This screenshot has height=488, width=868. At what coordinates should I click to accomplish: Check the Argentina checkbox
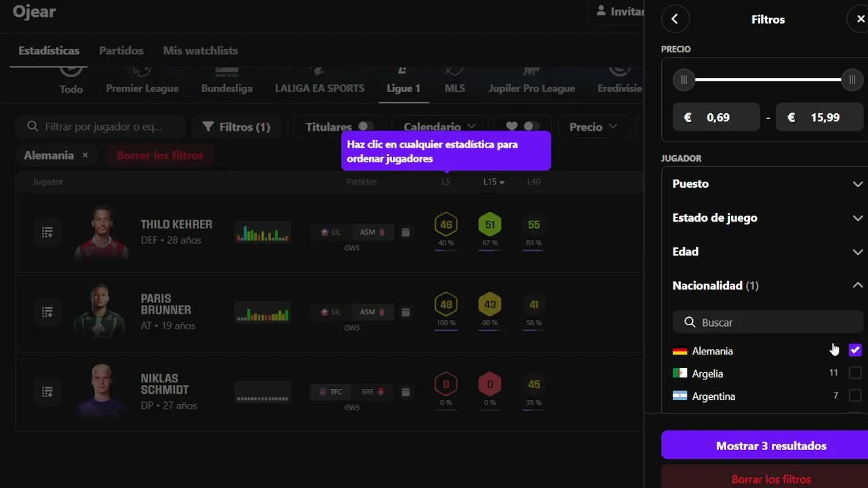[855, 395]
